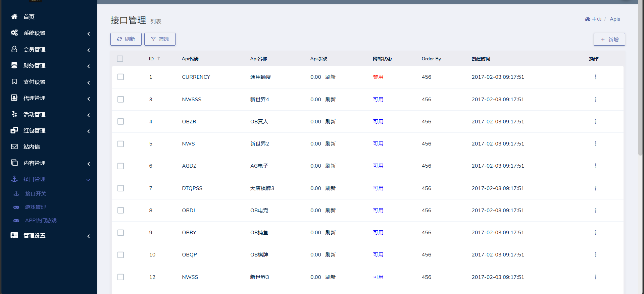Check the DTQPSS row checkbox
Screen dimensions: 644x294
click(x=120, y=188)
